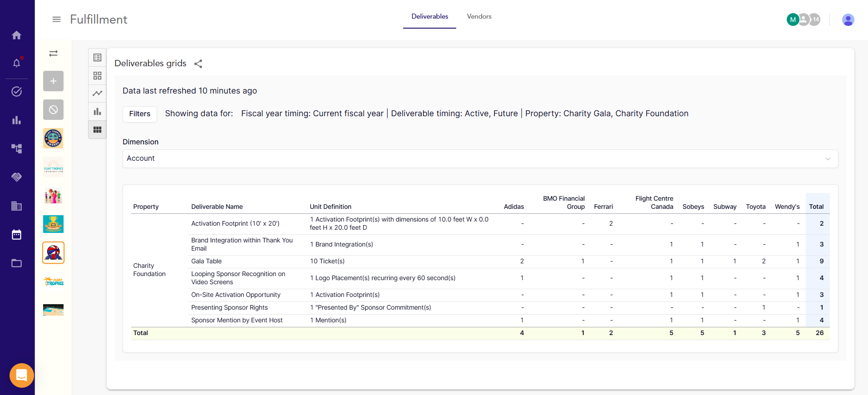Image resolution: width=868 pixels, height=395 pixels.
Task: Show the +14 additional users badge
Action: tap(815, 20)
